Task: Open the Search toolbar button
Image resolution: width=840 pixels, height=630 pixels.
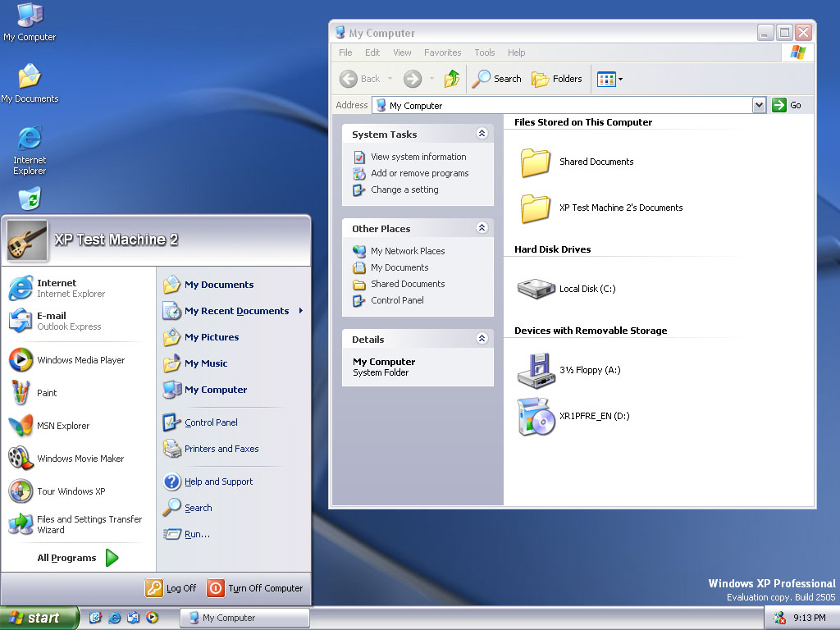Action: [496, 79]
